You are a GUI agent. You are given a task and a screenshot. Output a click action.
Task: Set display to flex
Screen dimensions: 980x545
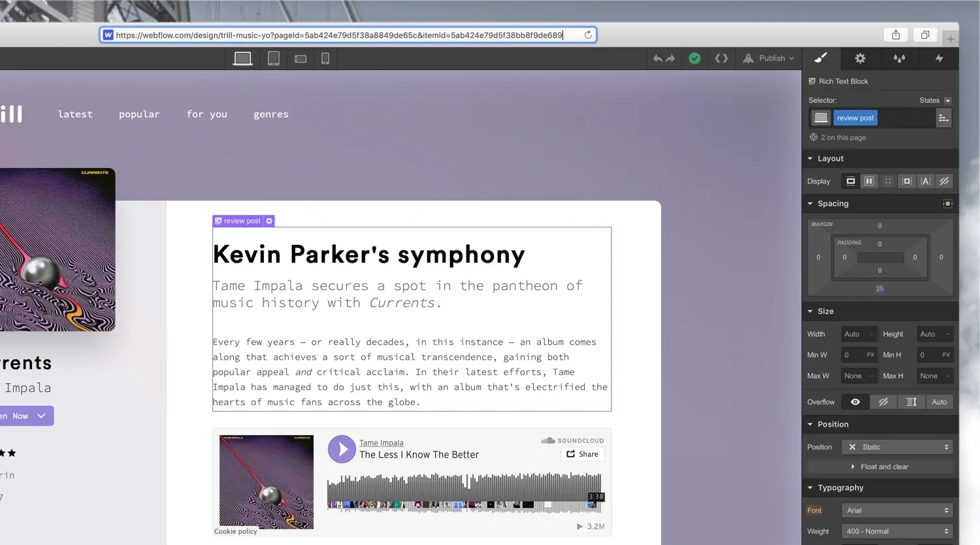pyautogui.click(x=869, y=181)
